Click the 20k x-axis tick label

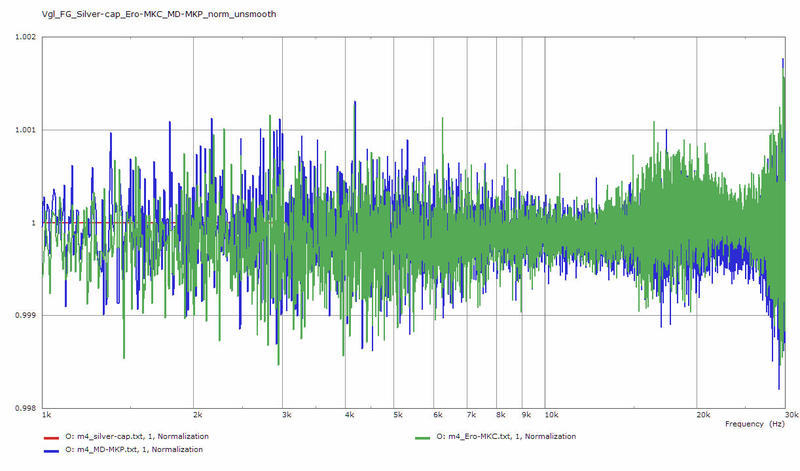pos(702,414)
